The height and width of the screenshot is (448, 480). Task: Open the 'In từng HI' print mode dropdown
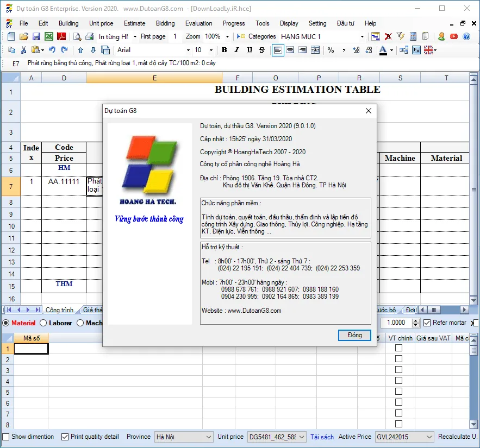tap(135, 37)
